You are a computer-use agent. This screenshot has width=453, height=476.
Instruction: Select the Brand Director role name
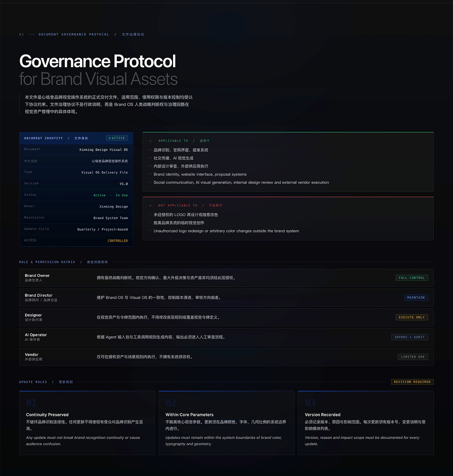(x=39, y=295)
